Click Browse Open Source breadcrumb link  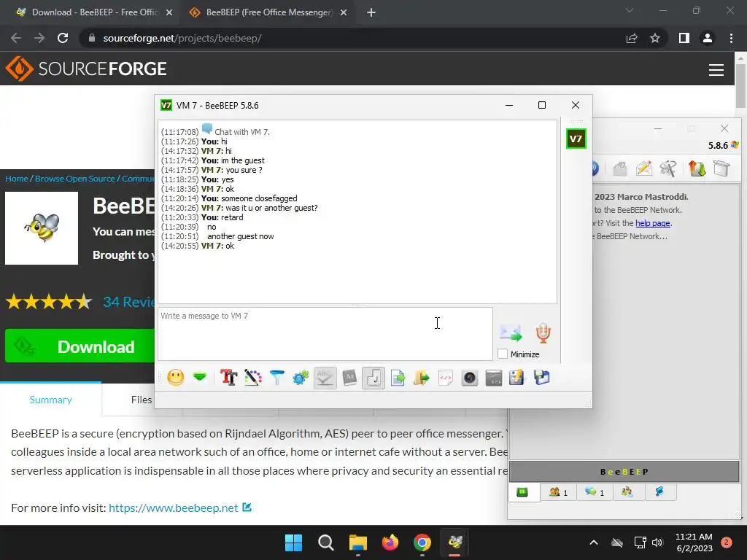point(75,179)
